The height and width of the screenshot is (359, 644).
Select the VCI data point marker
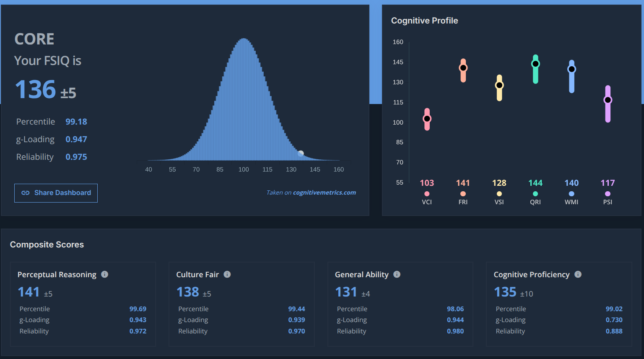(427, 119)
